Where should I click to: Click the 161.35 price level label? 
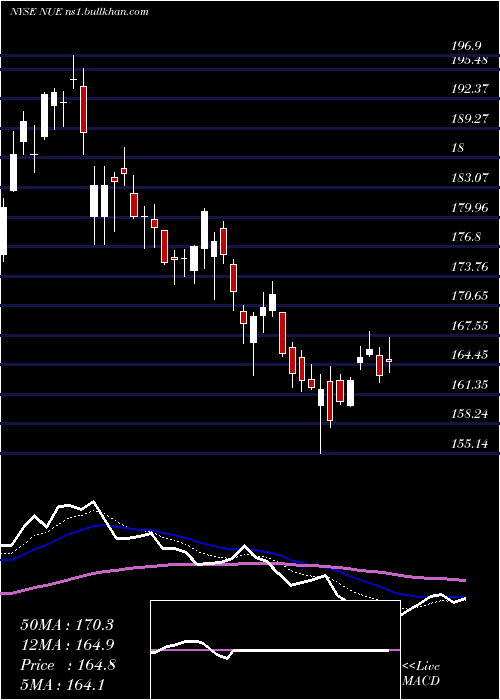pos(470,384)
